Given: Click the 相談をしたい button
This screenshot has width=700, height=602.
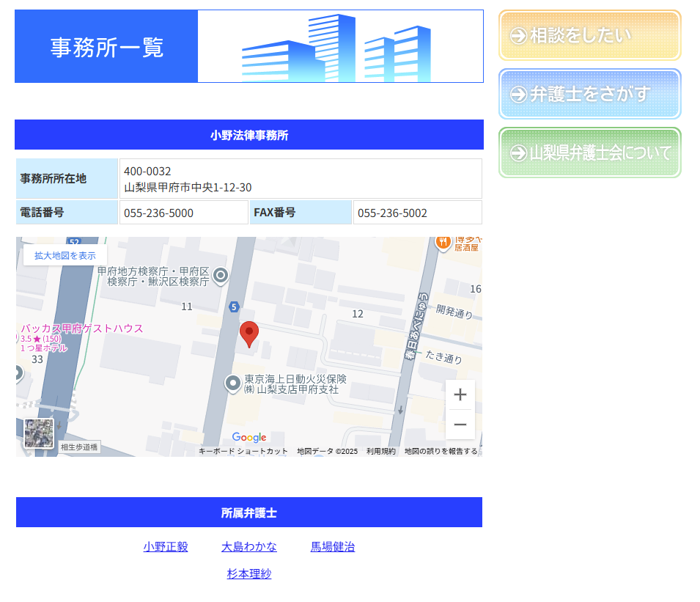Looking at the screenshot, I should tap(590, 35).
